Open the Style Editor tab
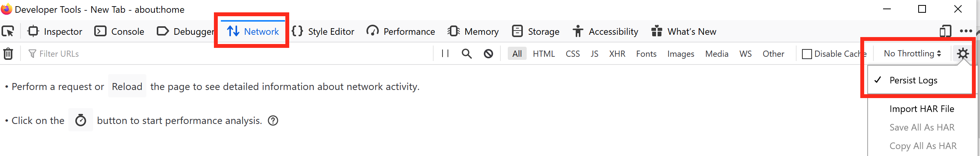Screen dimensions: 980x156 coord(323,31)
